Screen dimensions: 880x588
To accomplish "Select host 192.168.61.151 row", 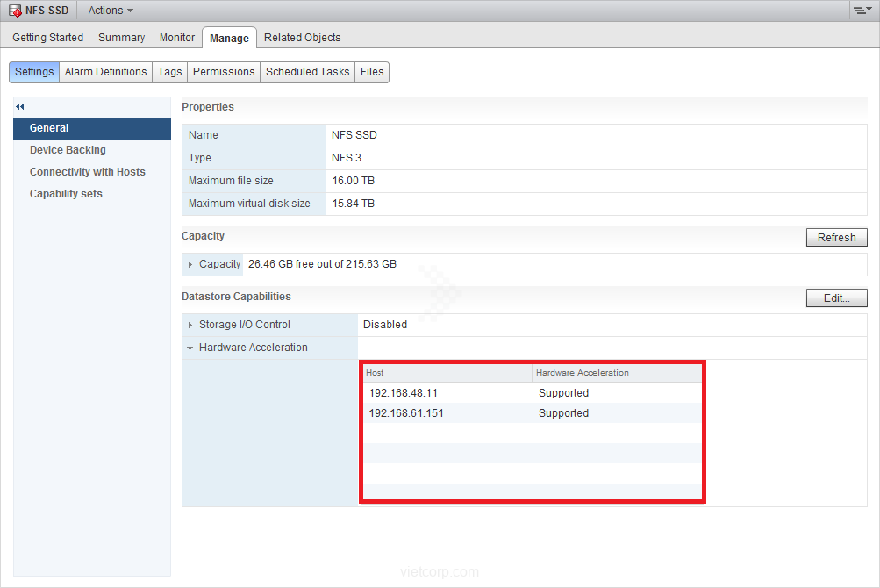I will [406, 413].
